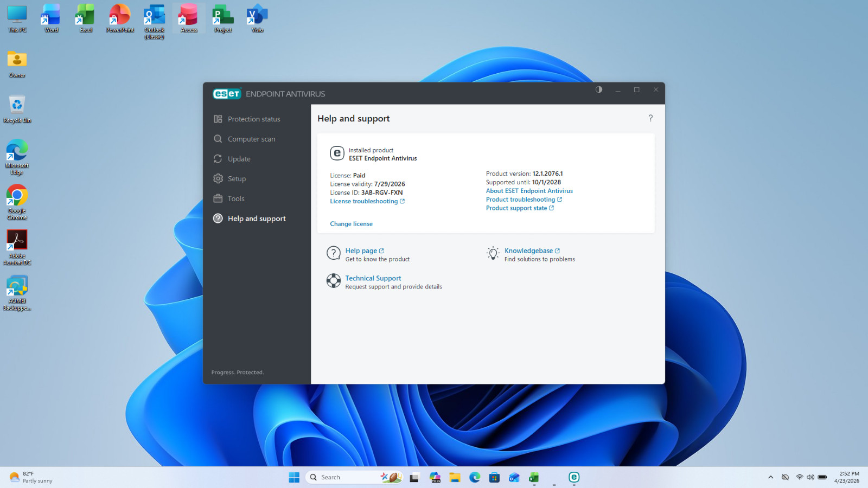This screenshot has width=868, height=488.
Task: Open Word desktop shortcut
Action: point(51,19)
